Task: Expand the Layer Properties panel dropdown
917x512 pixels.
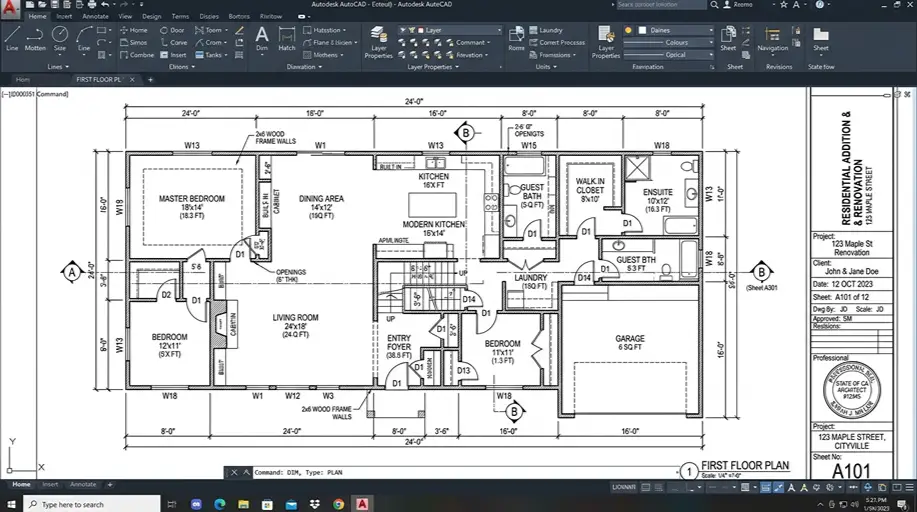Action: [x=433, y=67]
